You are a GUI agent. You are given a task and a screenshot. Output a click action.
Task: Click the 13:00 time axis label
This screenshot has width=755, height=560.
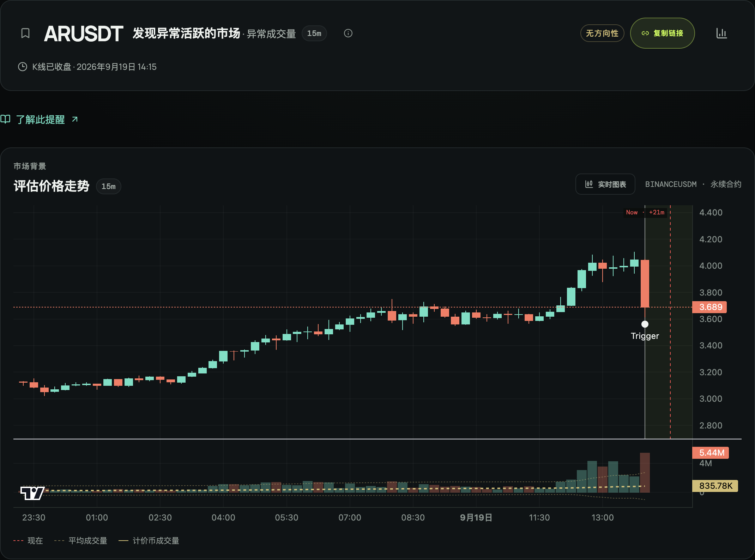coord(603,517)
